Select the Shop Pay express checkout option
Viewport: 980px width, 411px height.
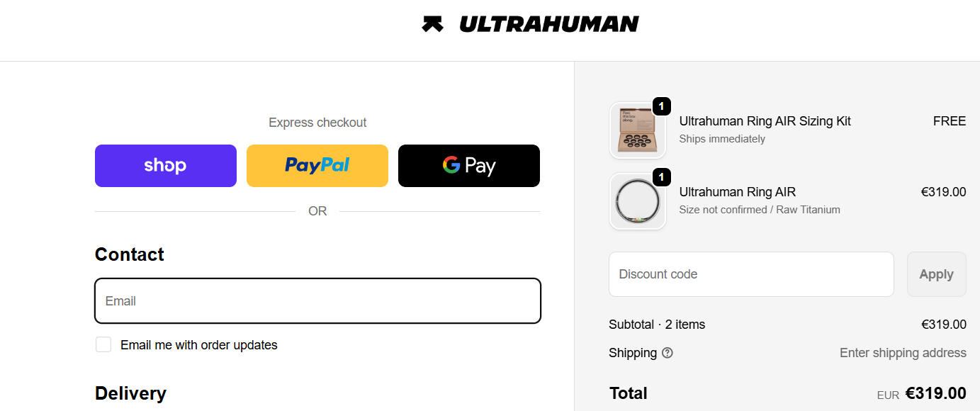point(165,165)
